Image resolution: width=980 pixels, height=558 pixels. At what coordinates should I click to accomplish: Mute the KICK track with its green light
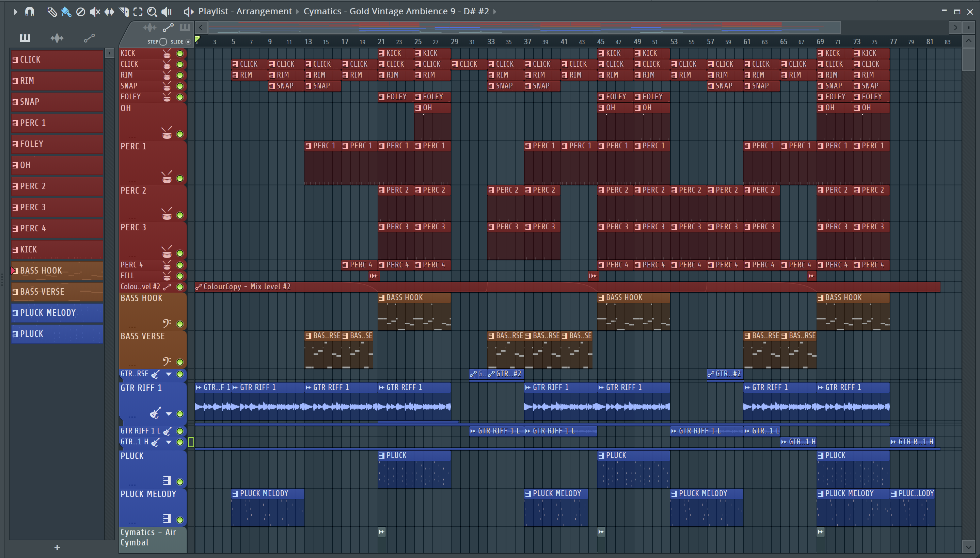point(179,53)
